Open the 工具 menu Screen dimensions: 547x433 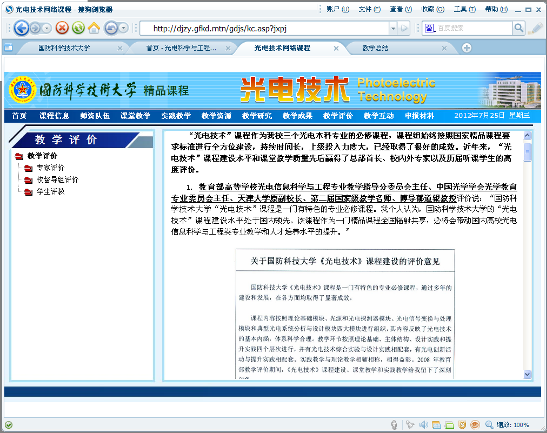click(x=465, y=9)
